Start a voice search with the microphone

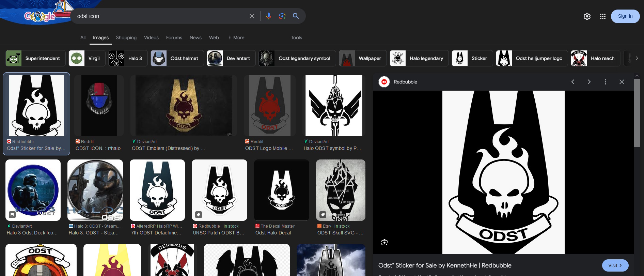[x=269, y=16]
